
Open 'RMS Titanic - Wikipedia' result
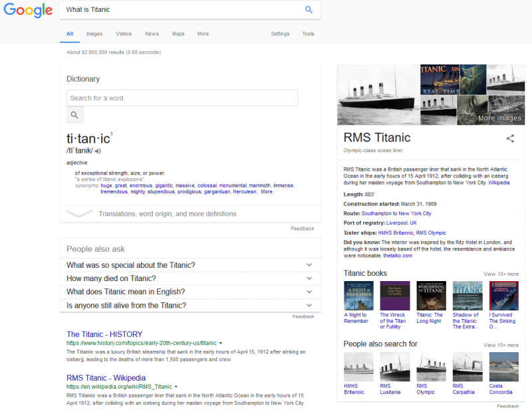tap(106, 378)
